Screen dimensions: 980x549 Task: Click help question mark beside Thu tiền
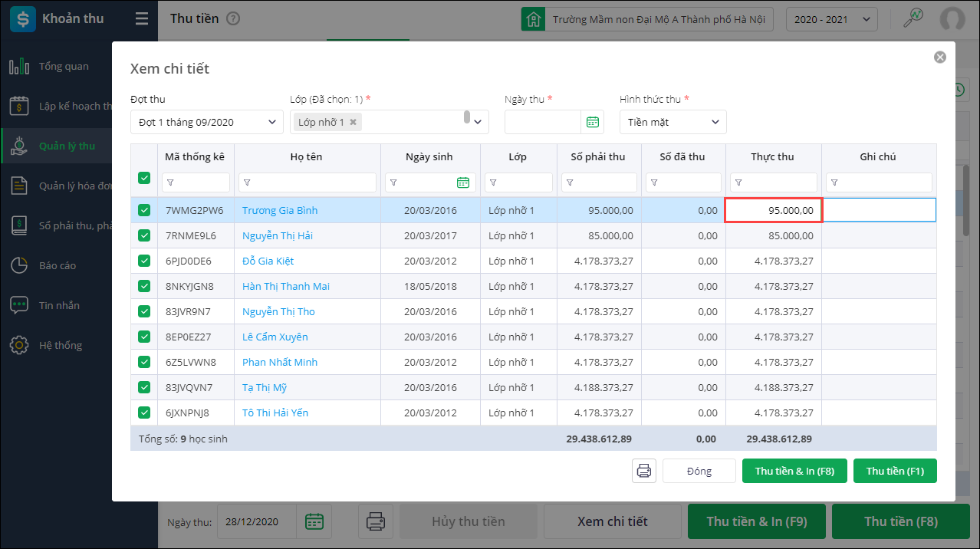pyautogui.click(x=233, y=18)
